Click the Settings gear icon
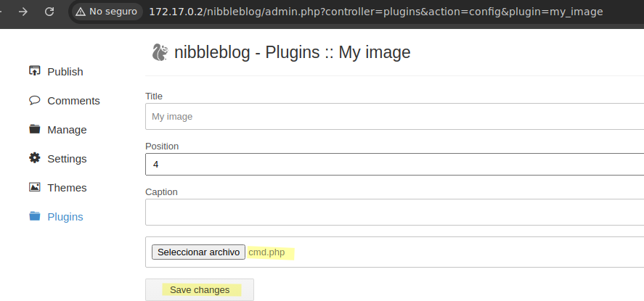644x301 pixels. pos(34,158)
